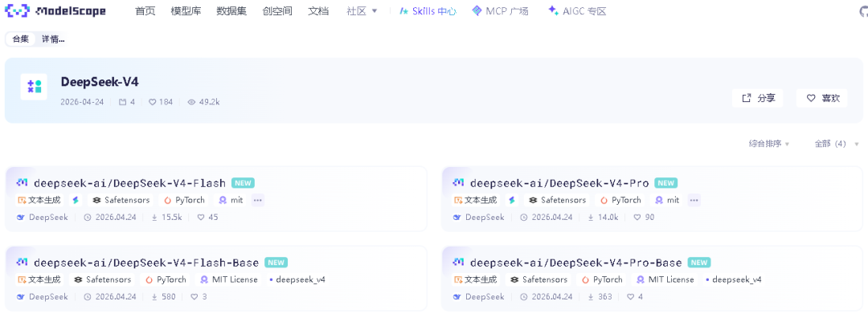The width and height of the screenshot is (868, 330).
Task: Click the Skills 中心 star icon
Action: pyautogui.click(x=404, y=11)
